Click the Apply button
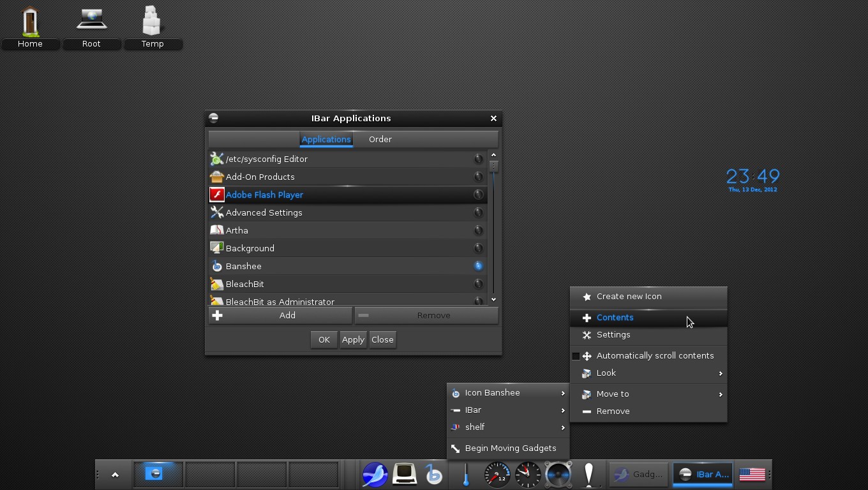Screen dimensions: 868x490 tap(353, 339)
